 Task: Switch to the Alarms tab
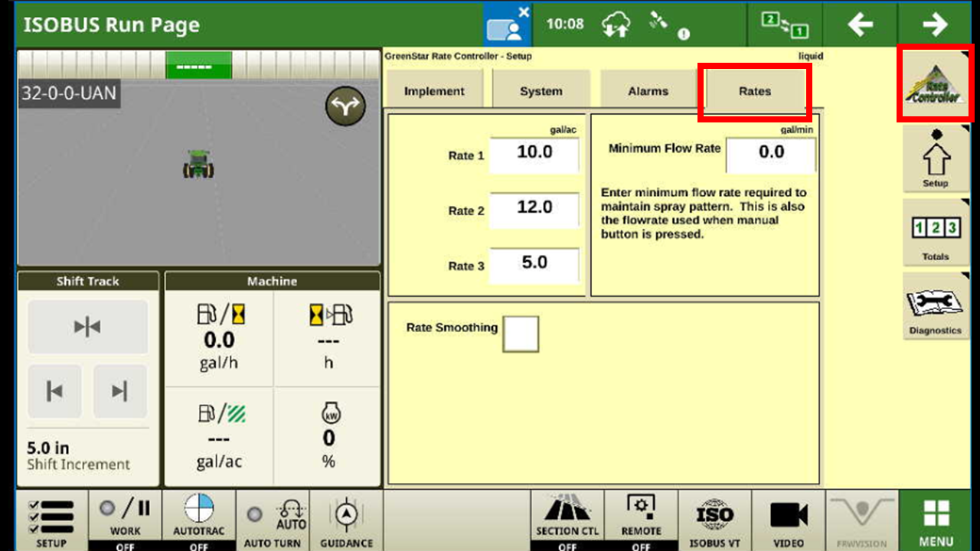648,90
